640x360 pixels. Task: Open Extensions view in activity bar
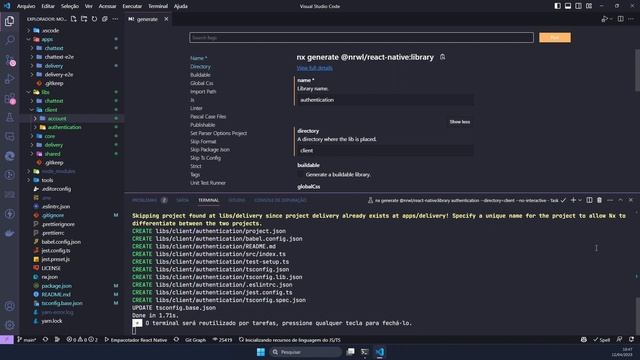click(9, 98)
